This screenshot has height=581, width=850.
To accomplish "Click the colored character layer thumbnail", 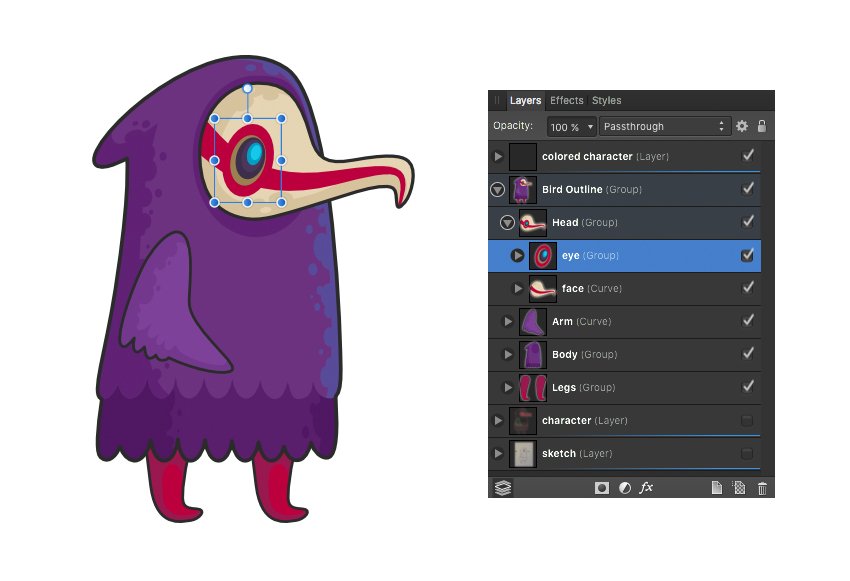I will 523,157.
